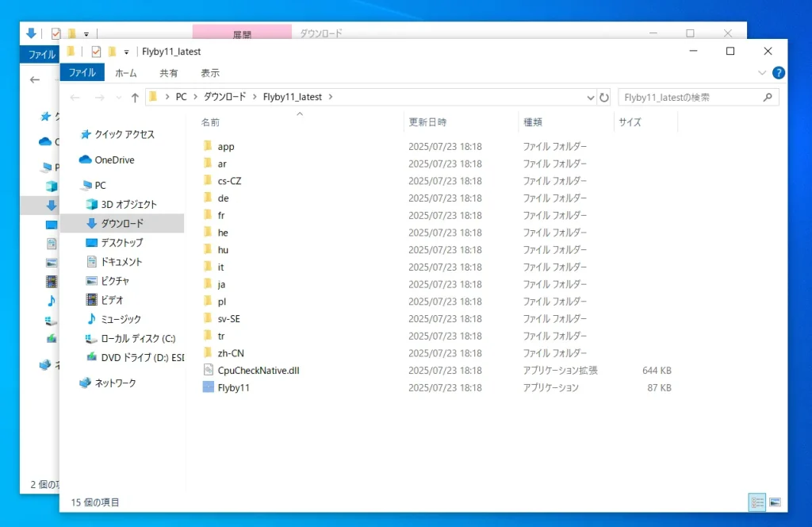
Task: Sort by 種類 column header
Action: (532, 122)
